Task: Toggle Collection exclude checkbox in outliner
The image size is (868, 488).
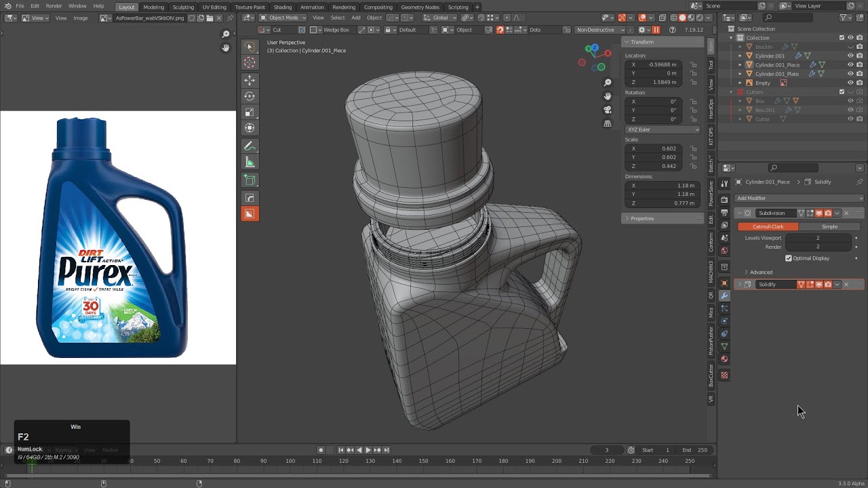Action: tap(842, 38)
